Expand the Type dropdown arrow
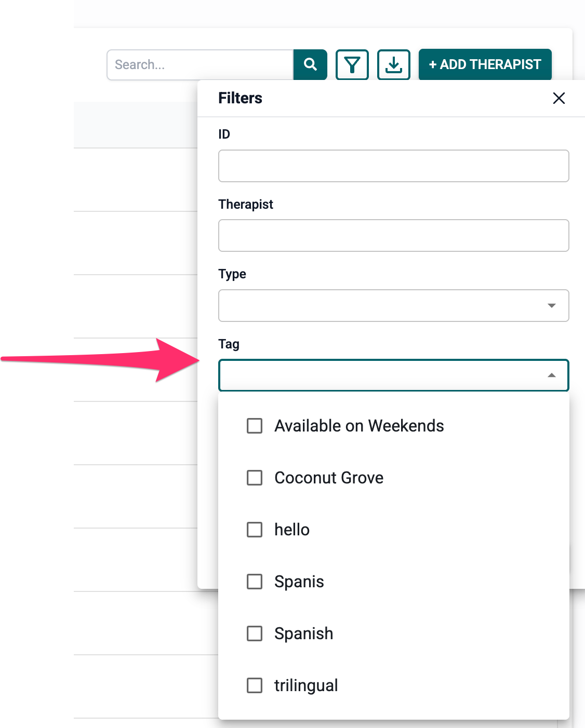The width and height of the screenshot is (585, 728). (x=552, y=305)
